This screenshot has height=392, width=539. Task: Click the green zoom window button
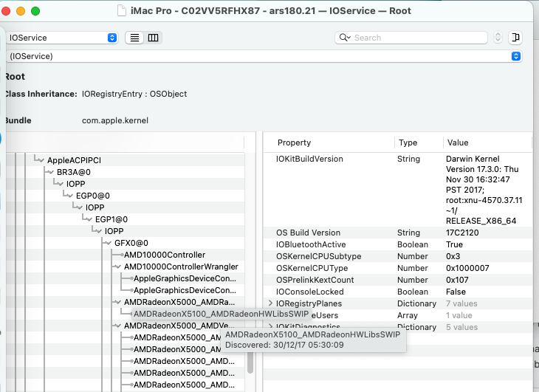coord(35,11)
